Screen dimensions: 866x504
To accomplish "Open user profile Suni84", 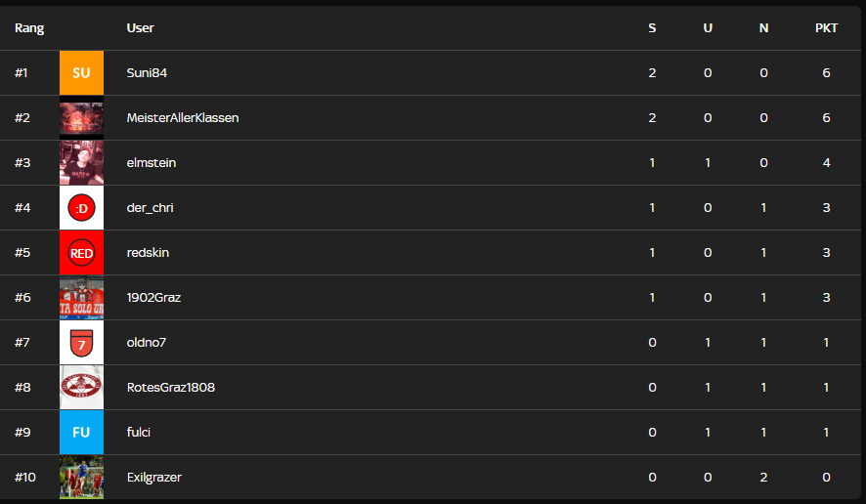I will 148,73.
